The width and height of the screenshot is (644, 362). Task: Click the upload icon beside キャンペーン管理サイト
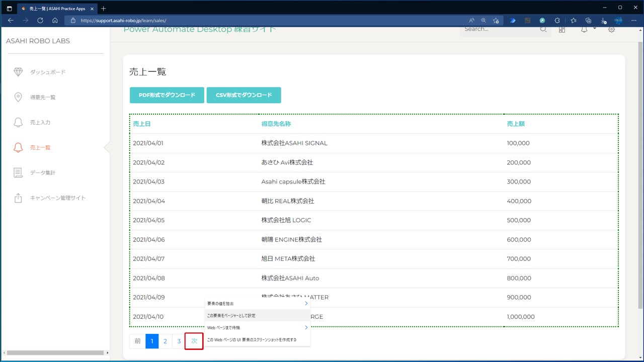[x=18, y=198]
